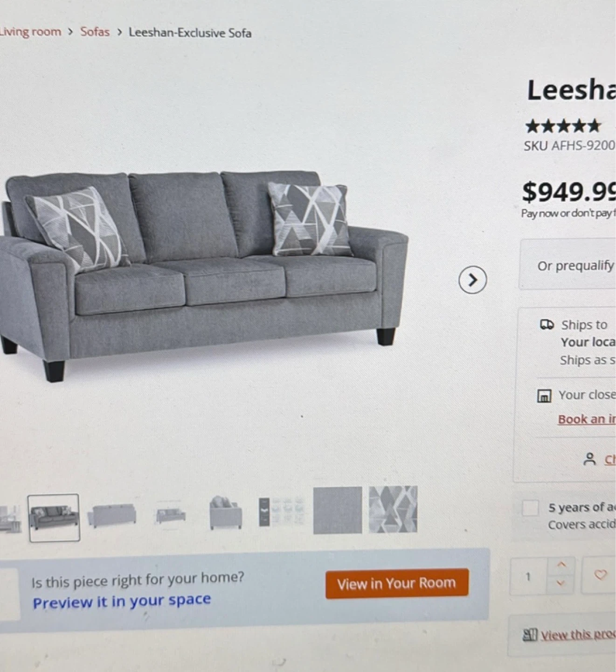Screen dimensions: 616x672
Task: Click the heart wishlist icon
Action: click(600, 575)
